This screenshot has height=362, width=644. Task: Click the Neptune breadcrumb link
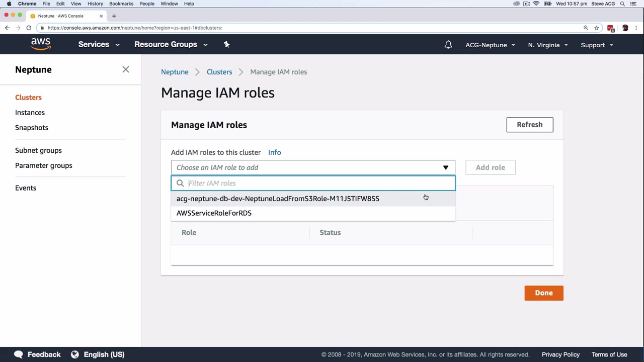click(175, 72)
